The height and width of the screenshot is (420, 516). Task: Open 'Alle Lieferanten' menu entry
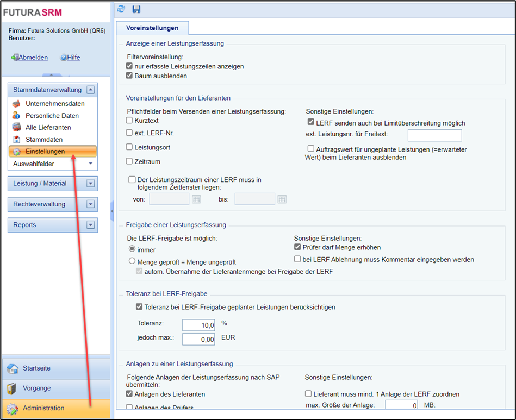pos(48,128)
